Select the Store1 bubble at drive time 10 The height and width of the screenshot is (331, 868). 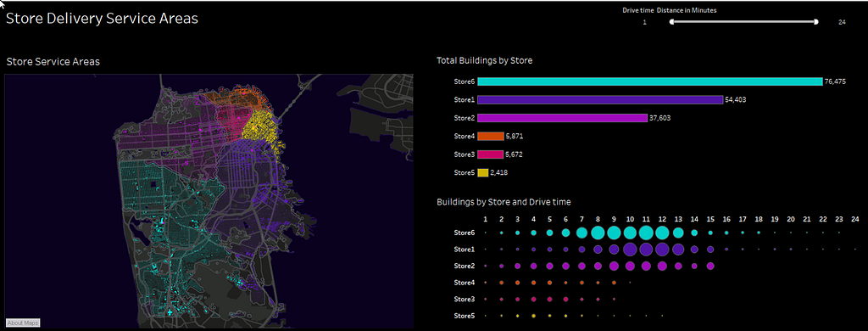[x=630, y=250]
